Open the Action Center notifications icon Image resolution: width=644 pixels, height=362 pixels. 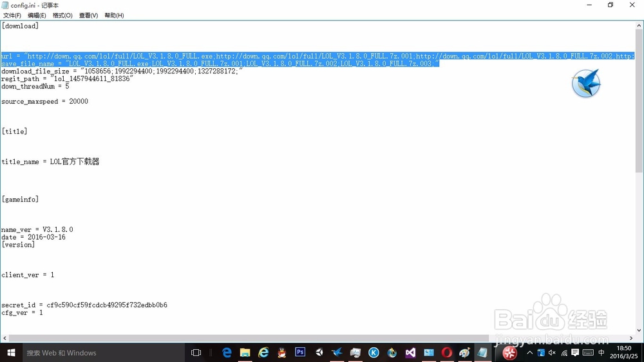[x=575, y=352]
